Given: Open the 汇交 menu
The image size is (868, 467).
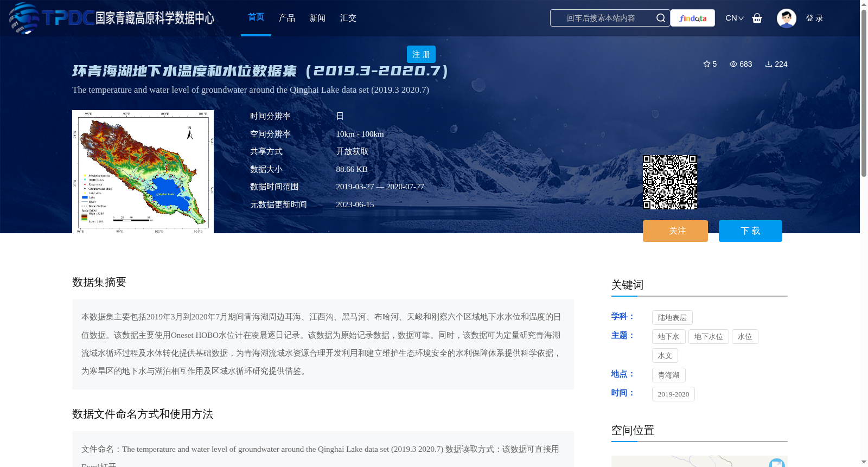Looking at the screenshot, I should point(348,18).
